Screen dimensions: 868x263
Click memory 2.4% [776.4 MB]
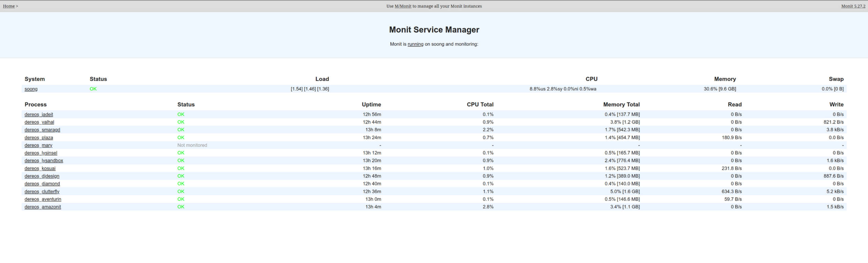622,160
